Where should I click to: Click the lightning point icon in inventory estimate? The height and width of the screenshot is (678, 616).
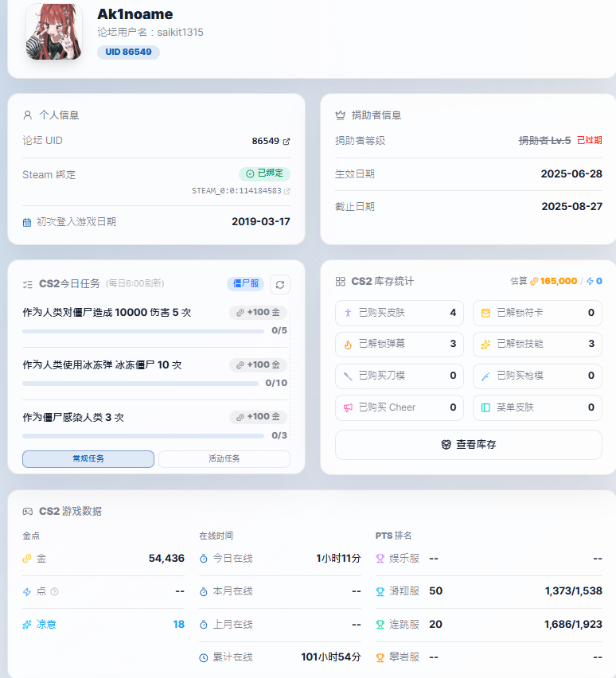[x=590, y=282]
